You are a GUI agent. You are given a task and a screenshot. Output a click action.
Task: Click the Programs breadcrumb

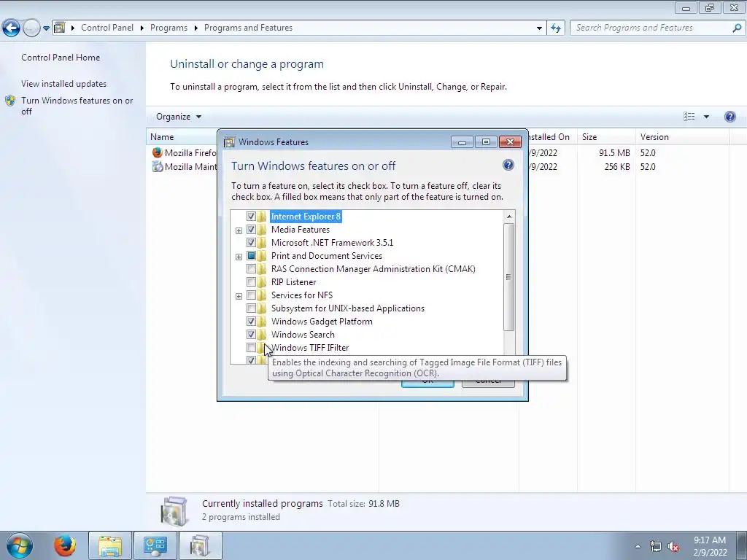coord(169,28)
